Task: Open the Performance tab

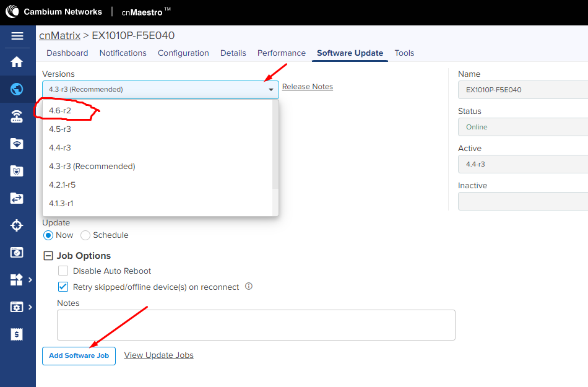Action: point(281,53)
